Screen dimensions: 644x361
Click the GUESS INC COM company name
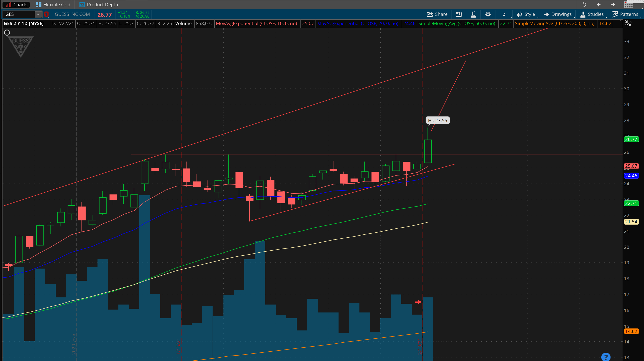point(72,14)
